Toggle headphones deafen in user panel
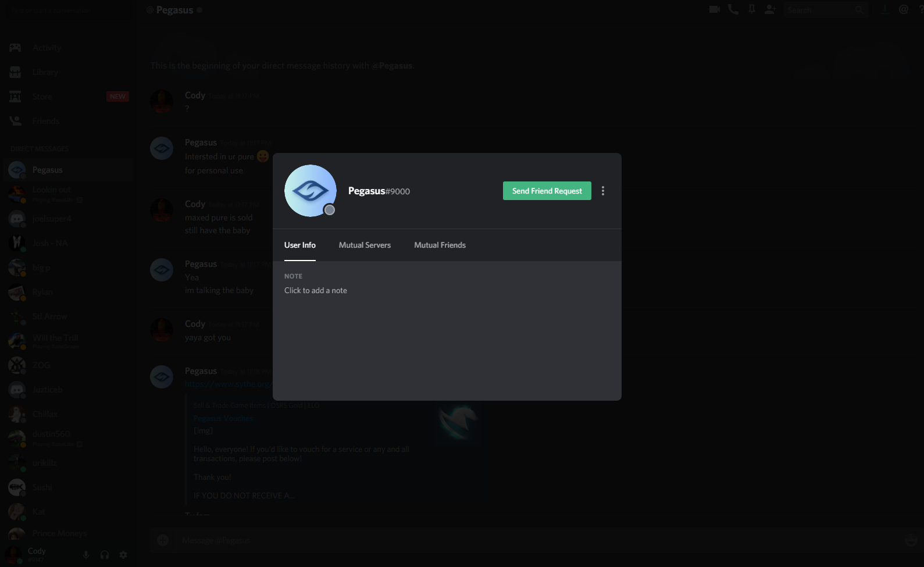 tap(105, 555)
